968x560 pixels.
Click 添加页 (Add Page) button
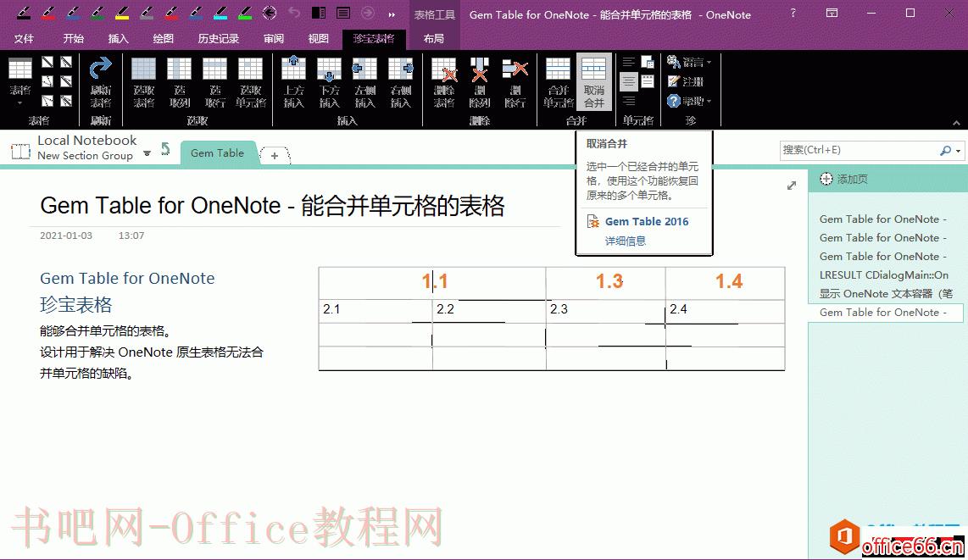843,179
